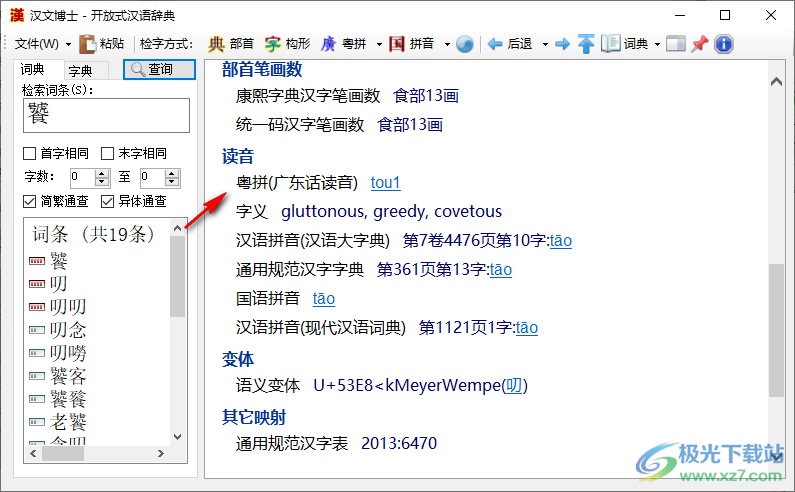Click content pane scroll up arrow

pyautogui.click(x=776, y=81)
